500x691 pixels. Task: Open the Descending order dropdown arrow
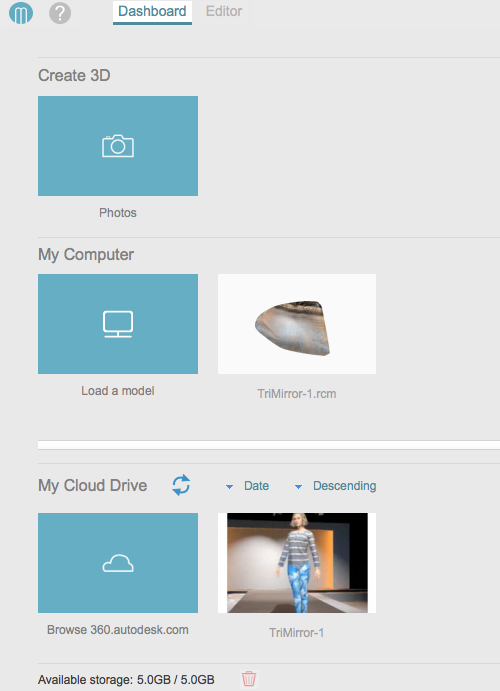(x=298, y=487)
